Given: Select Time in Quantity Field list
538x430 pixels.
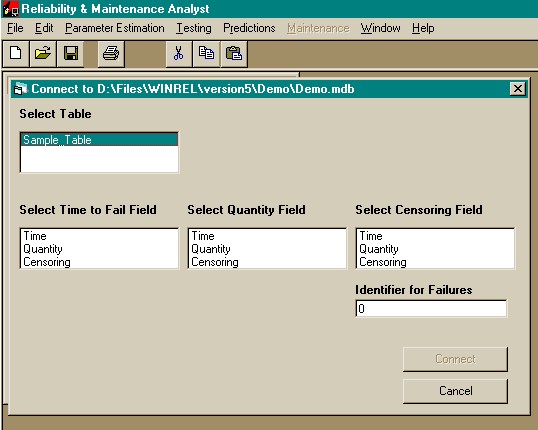Looking at the screenshot, I should pyautogui.click(x=267, y=236).
